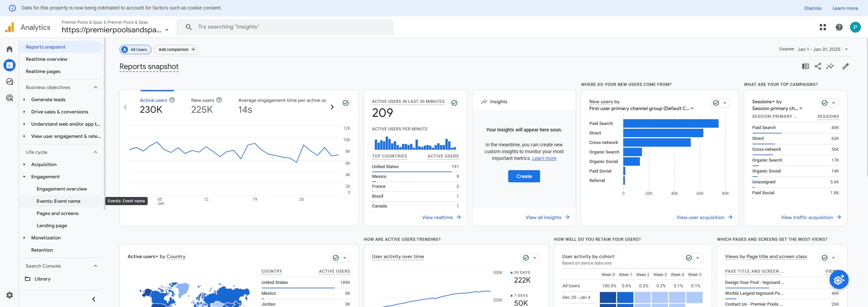Select Pages and screens report
Image resolution: width=868 pixels, height=307 pixels.
click(x=57, y=213)
